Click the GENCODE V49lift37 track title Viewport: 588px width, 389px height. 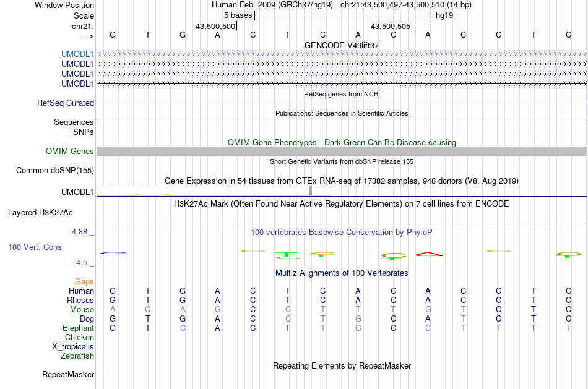(x=342, y=45)
